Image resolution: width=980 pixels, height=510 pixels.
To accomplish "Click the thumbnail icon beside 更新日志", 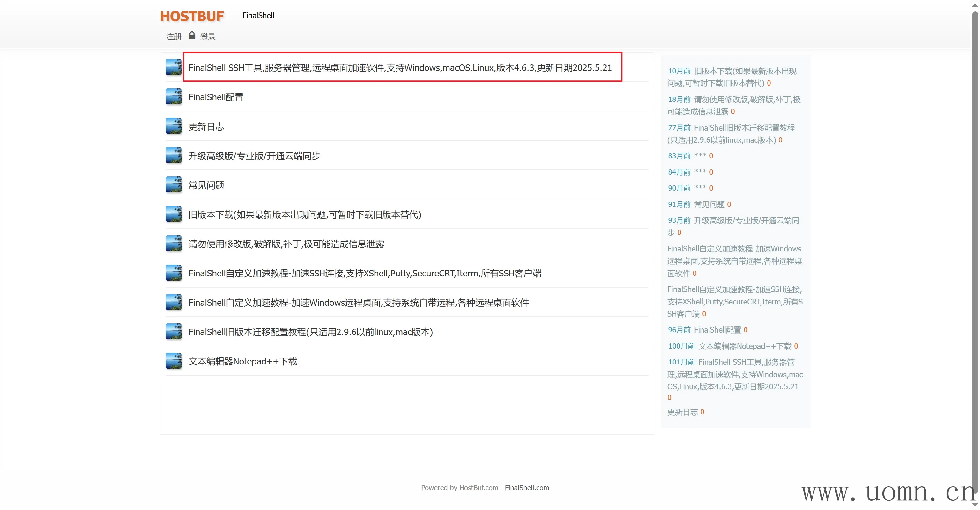I will click(x=174, y=126).
